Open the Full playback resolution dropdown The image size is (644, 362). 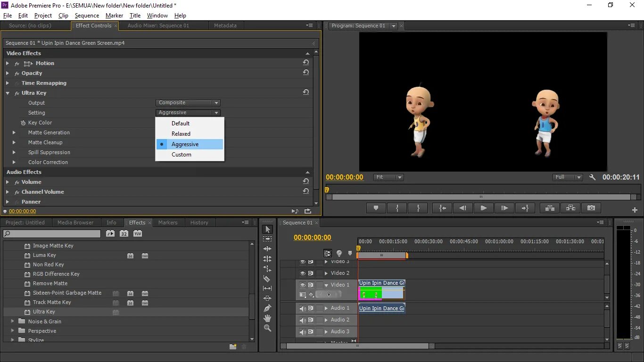568,177
